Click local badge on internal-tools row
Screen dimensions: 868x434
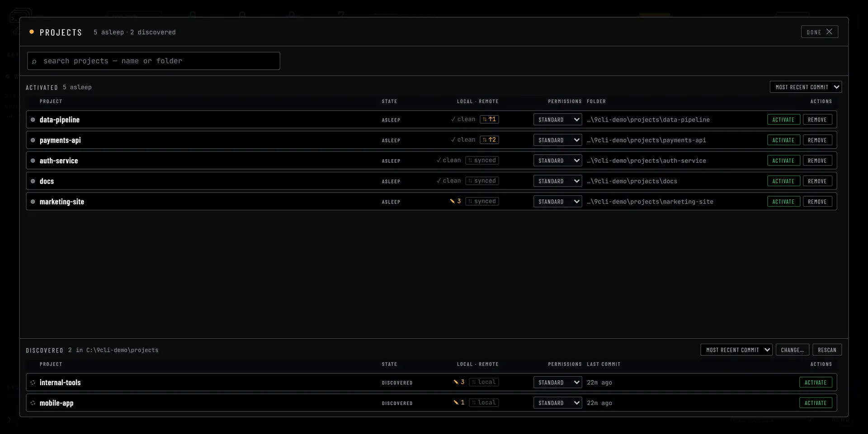484,382
